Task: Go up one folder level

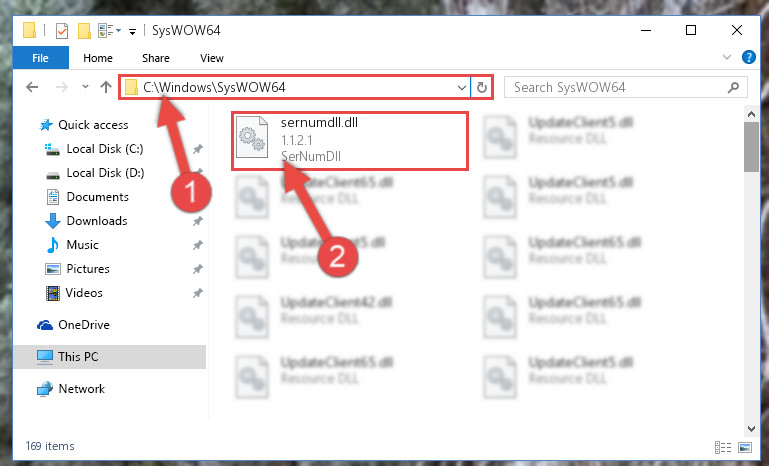Action: pyautogui.click(x=106, y=87)
